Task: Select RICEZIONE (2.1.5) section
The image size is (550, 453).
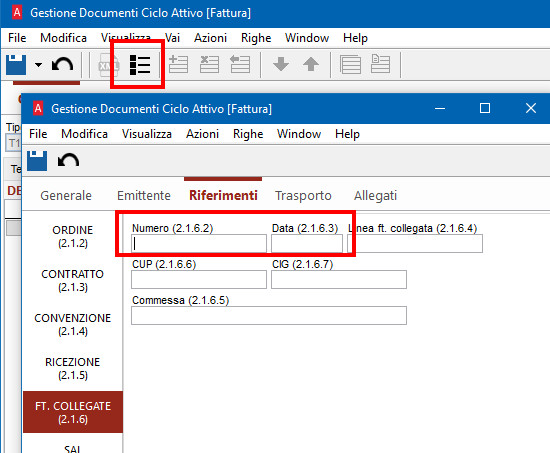Action: point(73,368)
